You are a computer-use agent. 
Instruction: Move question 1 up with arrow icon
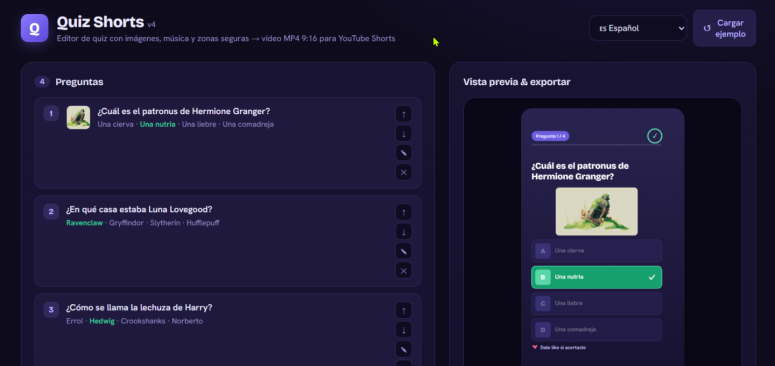pyautogui.click(x=403, y=114)
